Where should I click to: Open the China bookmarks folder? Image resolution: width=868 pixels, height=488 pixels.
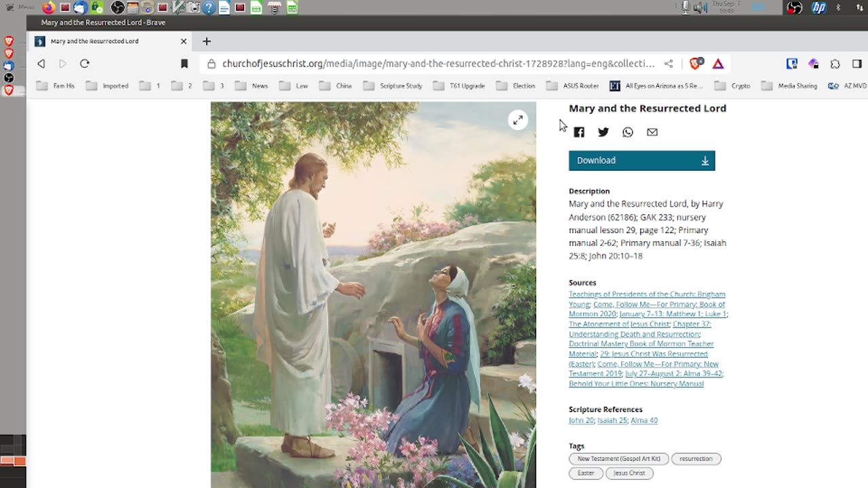coord(336,86)
